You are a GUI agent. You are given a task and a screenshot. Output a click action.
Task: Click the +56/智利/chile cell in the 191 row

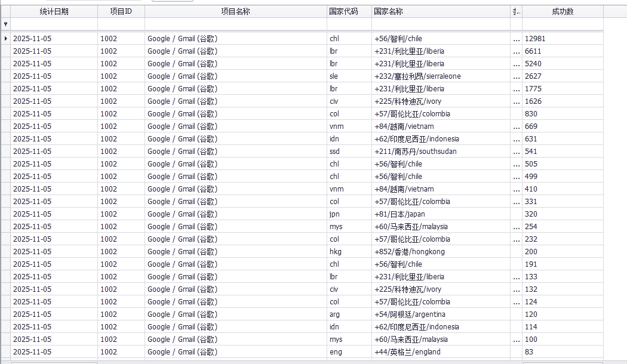pyautogui.click(x=441, y=264)
